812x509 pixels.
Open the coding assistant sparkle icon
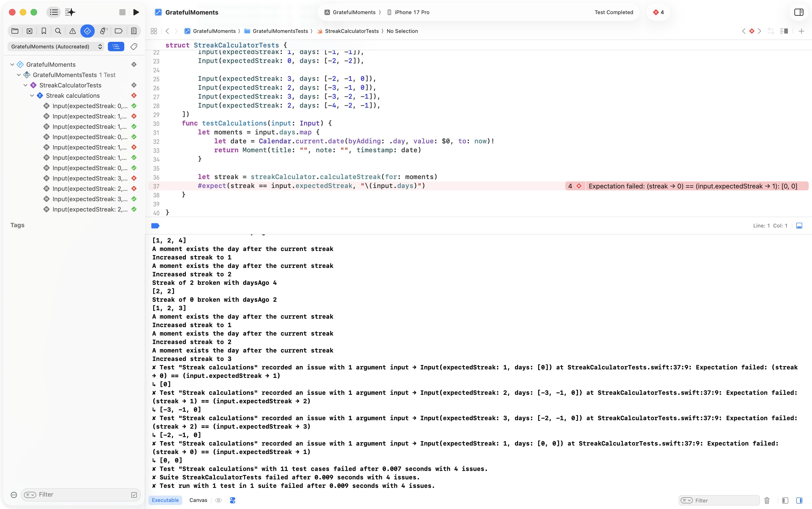point(70,12)
